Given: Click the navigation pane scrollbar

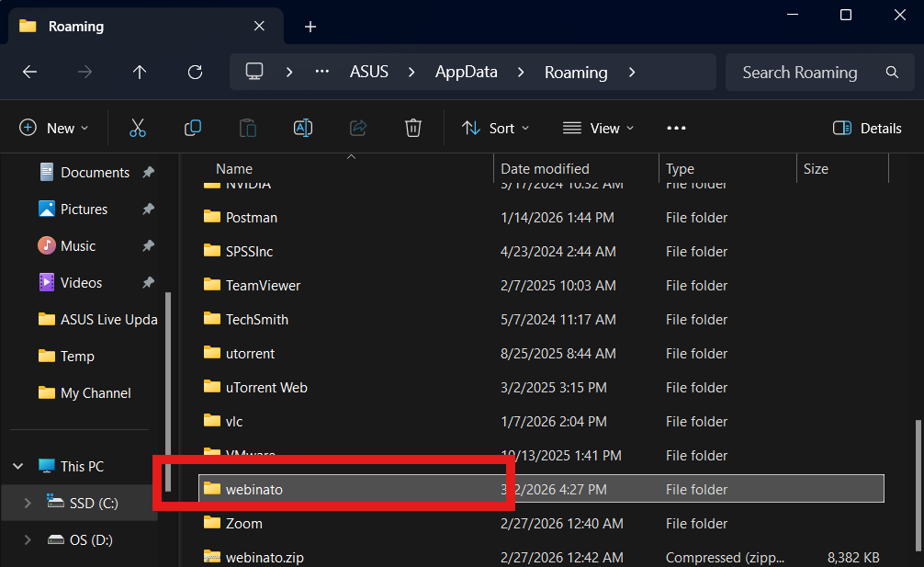Looking at the screenshot, I should pos(168,391).
